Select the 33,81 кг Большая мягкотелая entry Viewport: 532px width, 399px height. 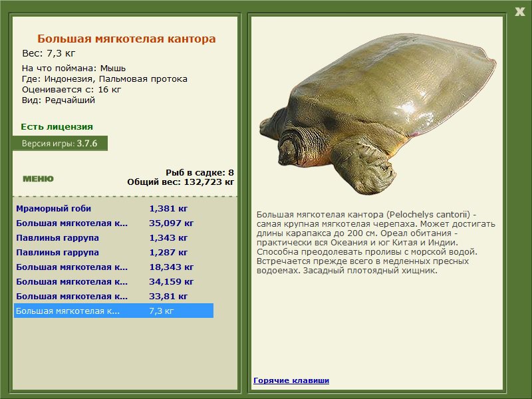click(114, 296)
